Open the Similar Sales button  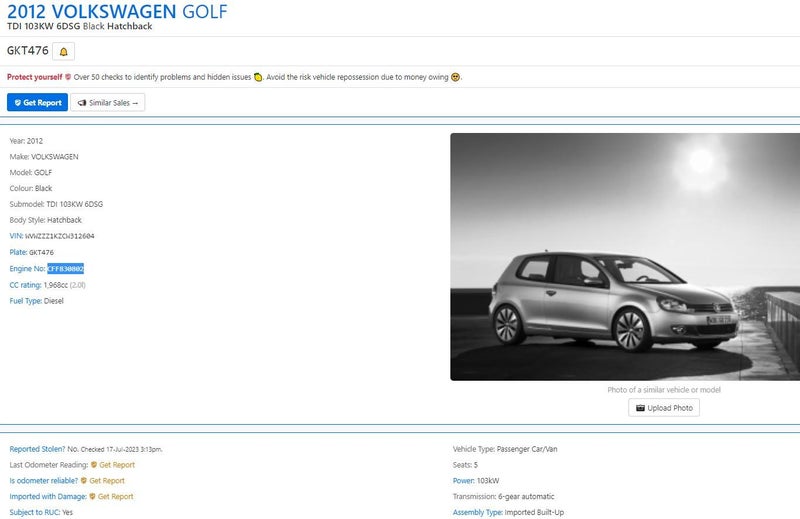click(108, 103)
